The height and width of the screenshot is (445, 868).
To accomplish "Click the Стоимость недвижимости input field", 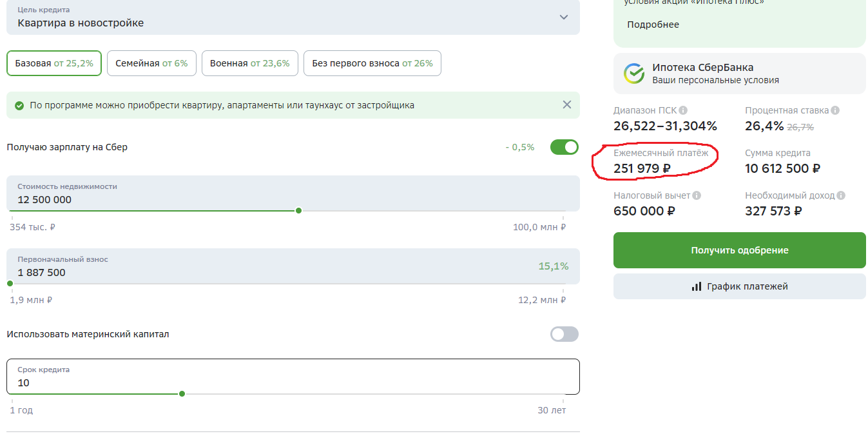I will pos(293,193).
